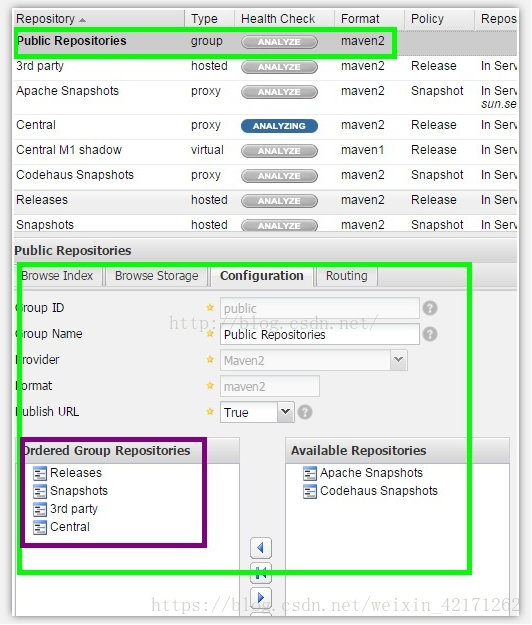Click the 3rd party repository icon in Ordered Group

click(x=39, y=509)
